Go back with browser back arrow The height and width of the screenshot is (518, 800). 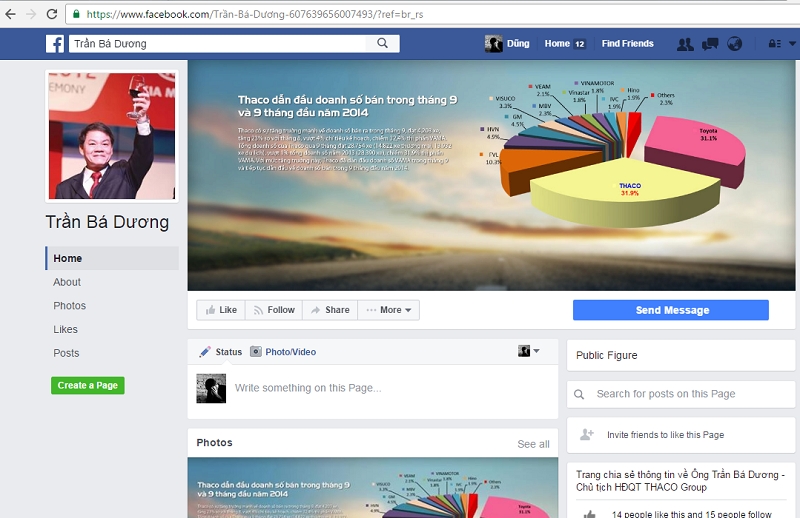11,14
